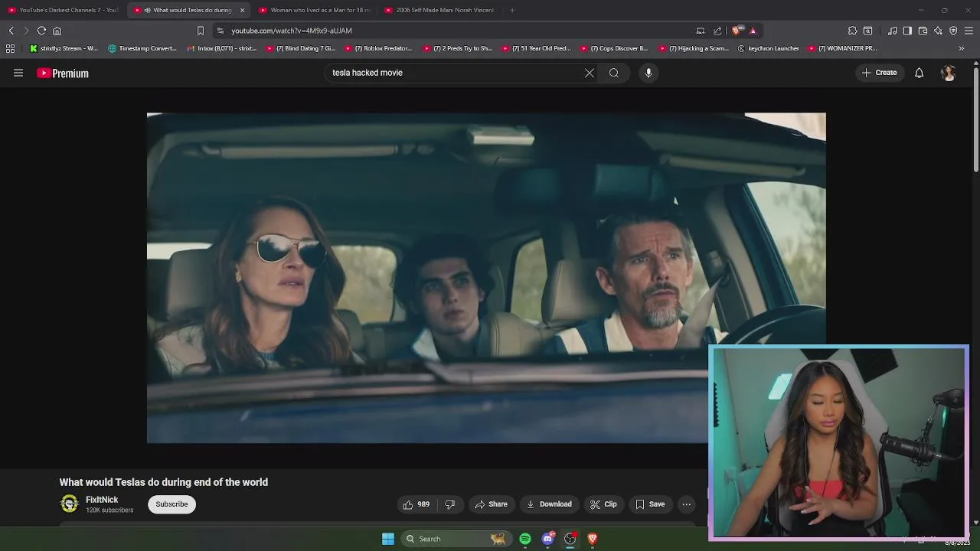Switch to YouTube's Darkest Channels 7 tab
The height and width of the screenshot is (551, 980).
64,10
